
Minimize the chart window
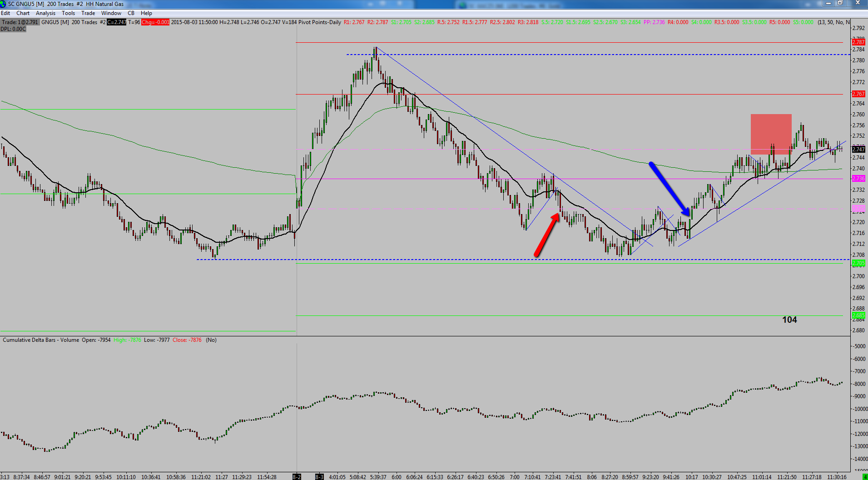pyautogui.click(x=828, y=3)
